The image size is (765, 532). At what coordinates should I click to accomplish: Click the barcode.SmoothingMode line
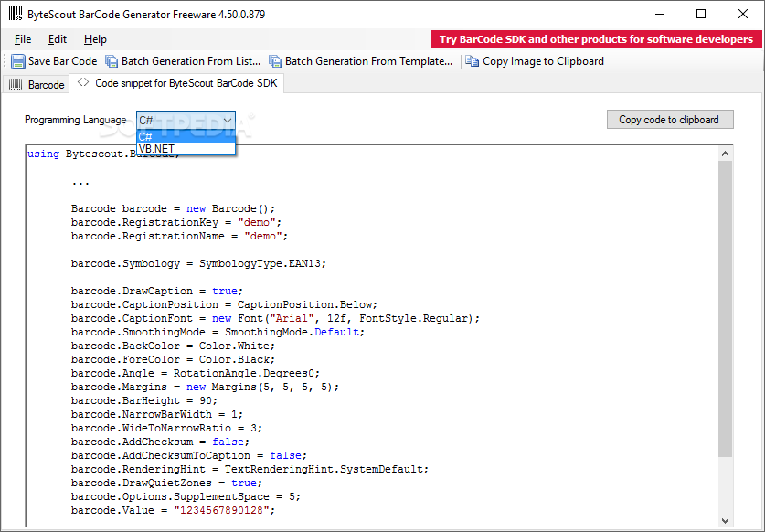(218, 332)
